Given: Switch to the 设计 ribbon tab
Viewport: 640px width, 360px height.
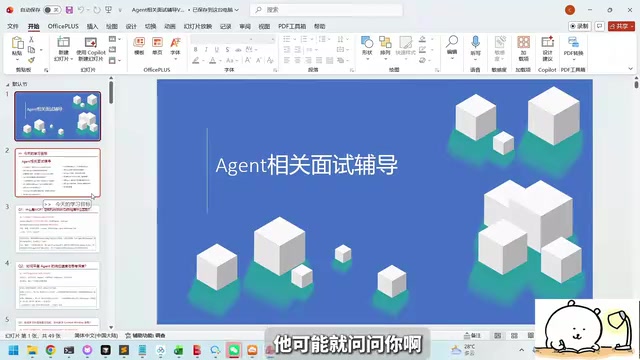Looking at the screenshot, I should click(x=131, y=26).
